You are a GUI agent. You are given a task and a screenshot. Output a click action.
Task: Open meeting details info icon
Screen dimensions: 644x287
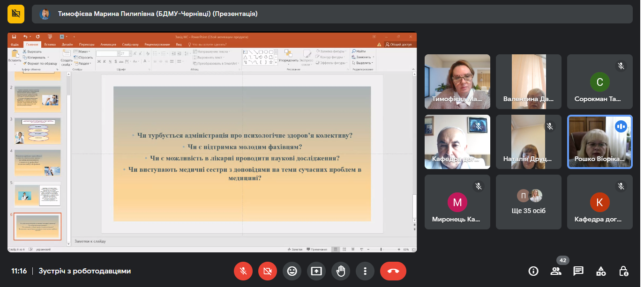pyautogui.click(x=533, y=271)
